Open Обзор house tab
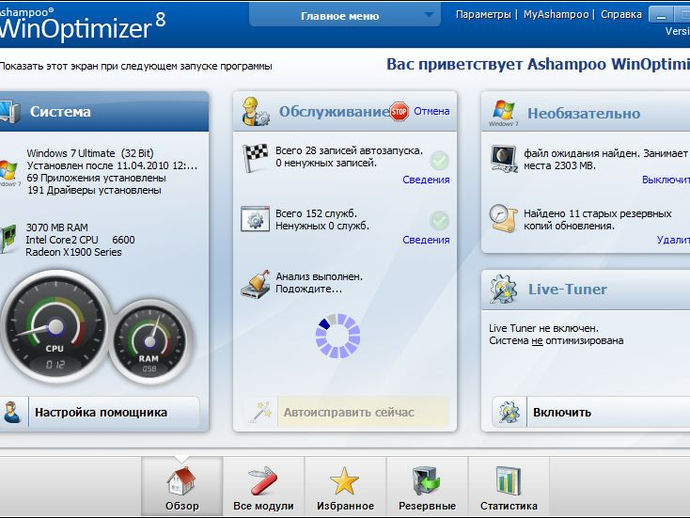Image resolution: width=690 pixels, height=518 pixels. pyautogui.click(x=182, y=487)
